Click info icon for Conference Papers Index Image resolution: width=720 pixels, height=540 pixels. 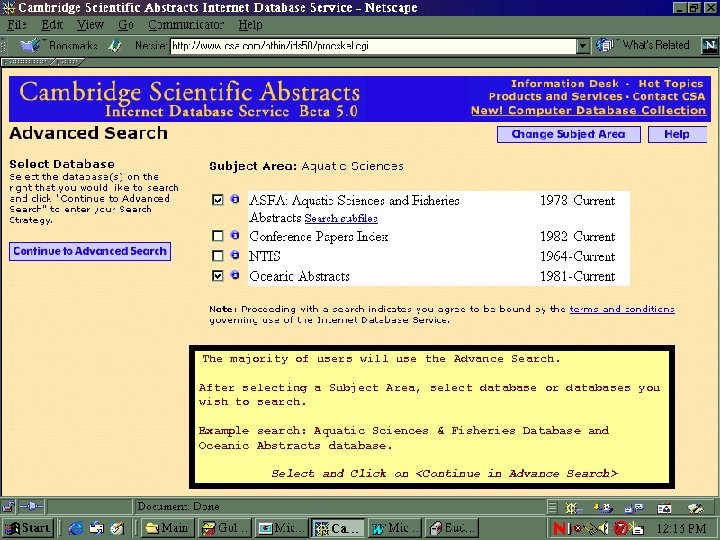pyautogui.click(x=235, y=235)
